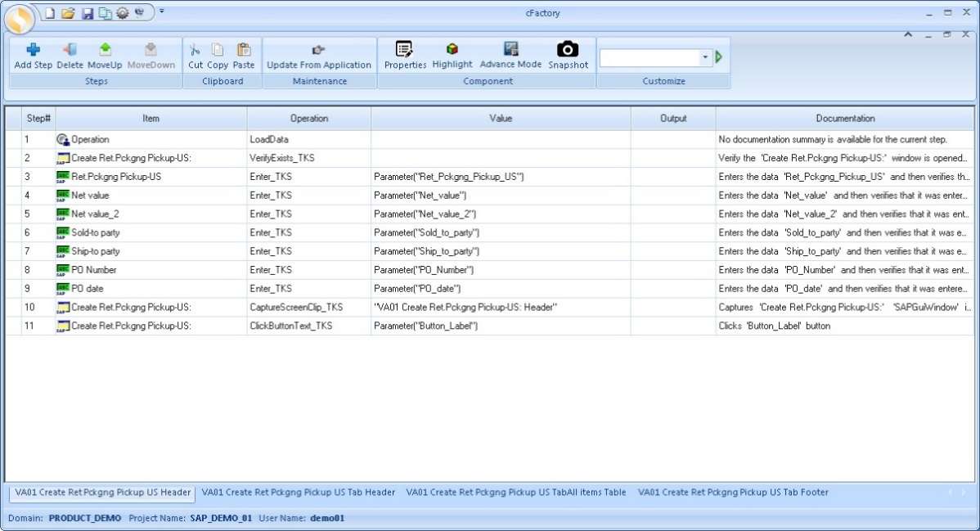This screenshot has width=980, height=531.
Task: Copy the selected step
Action: click(218, 56)
